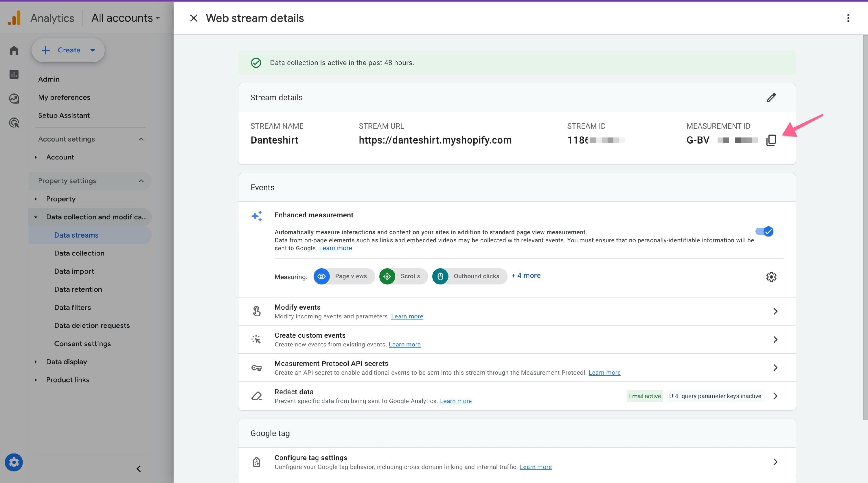Close the Web stream details panel
The width and height of the screenshot is (868, 483).
[193, 18]
